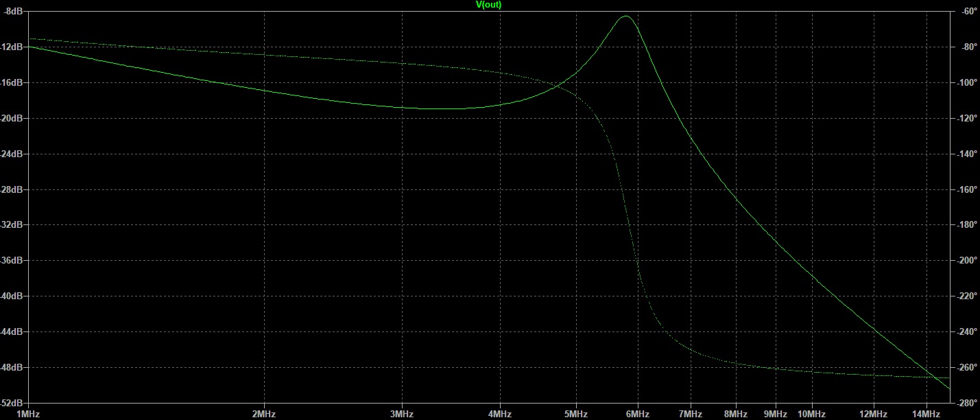The image size is (980, 420).
Task: Click the -140° phase axis label
Action: tap(967, 154)
